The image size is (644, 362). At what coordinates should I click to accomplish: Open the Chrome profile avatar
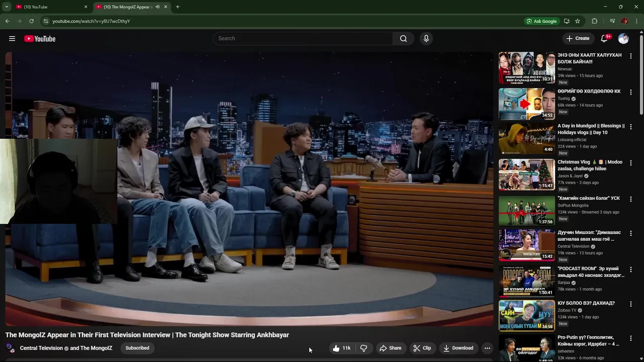coord(624,21)
